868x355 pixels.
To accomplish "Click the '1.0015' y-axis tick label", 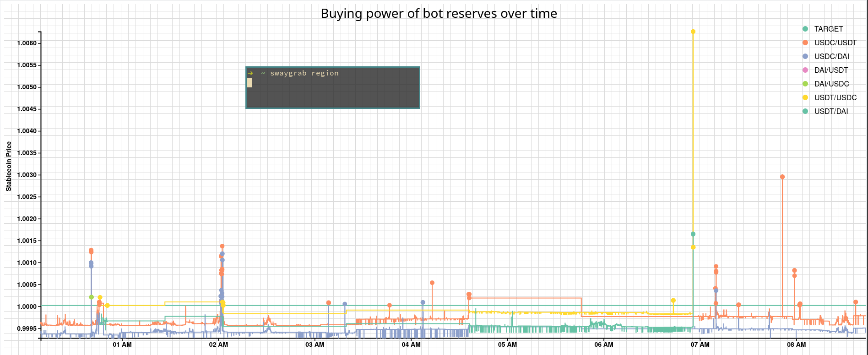I will pos(27,241).
